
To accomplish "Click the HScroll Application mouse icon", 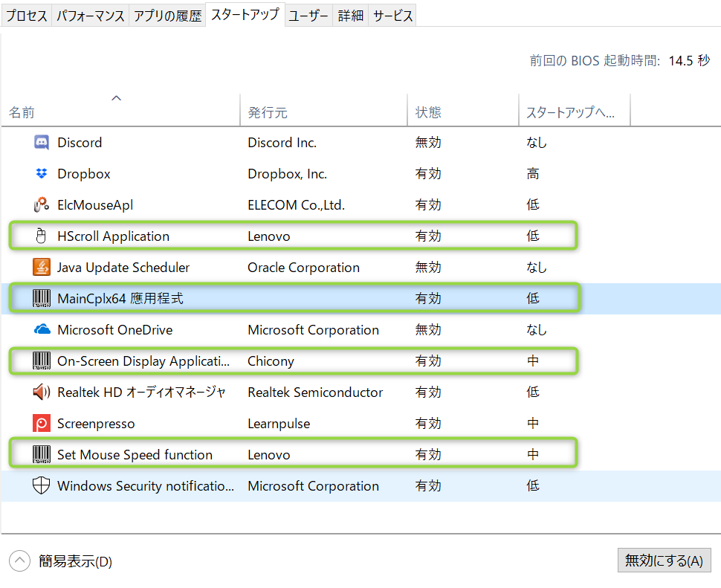I will pos(42,236).
